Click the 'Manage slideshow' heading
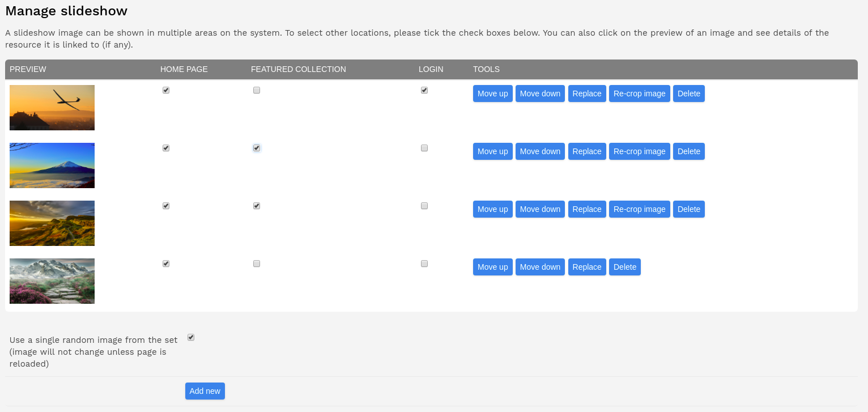The image size is (868, 412). click(66, 11)
